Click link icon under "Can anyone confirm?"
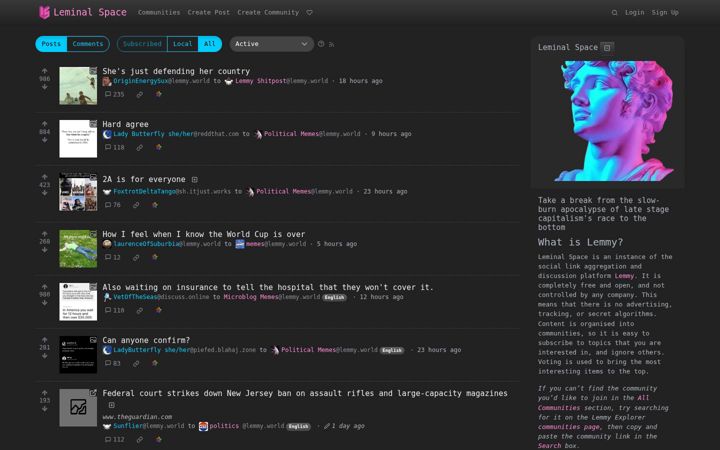 coord(136,364)
